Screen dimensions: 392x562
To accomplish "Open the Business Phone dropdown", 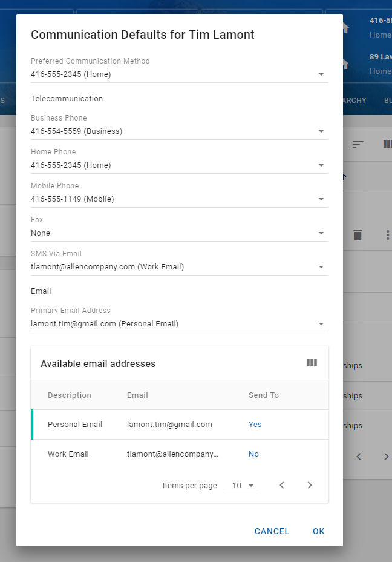I will (321, 131).
